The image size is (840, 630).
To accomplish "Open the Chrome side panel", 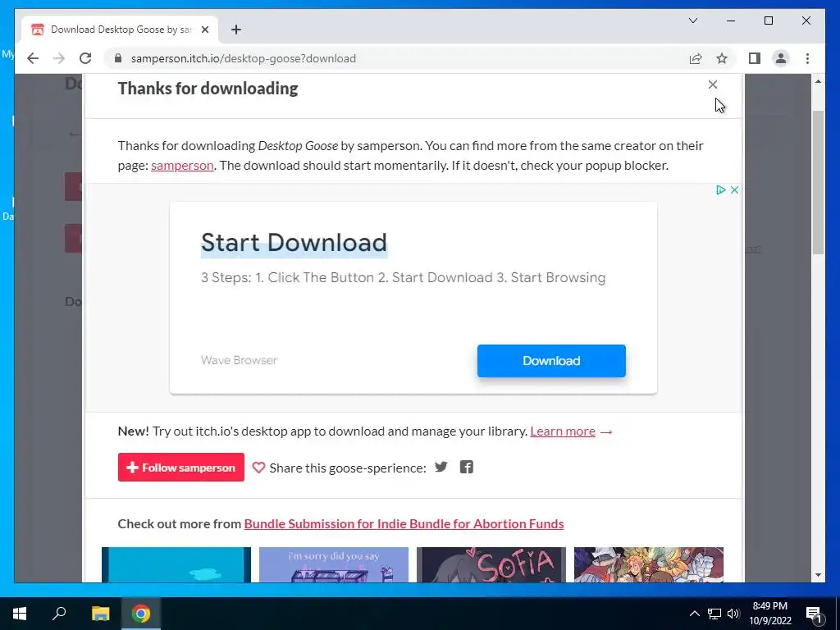I will 755,58.
